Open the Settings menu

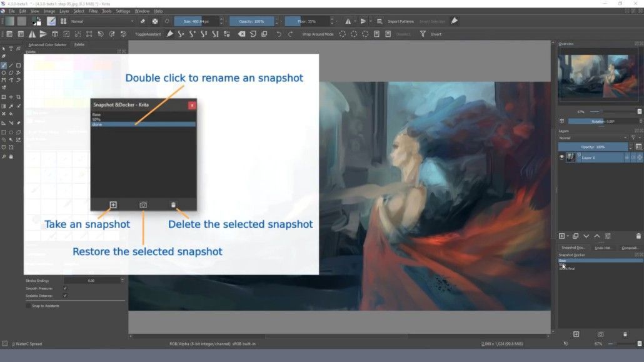tap(123, 11)
